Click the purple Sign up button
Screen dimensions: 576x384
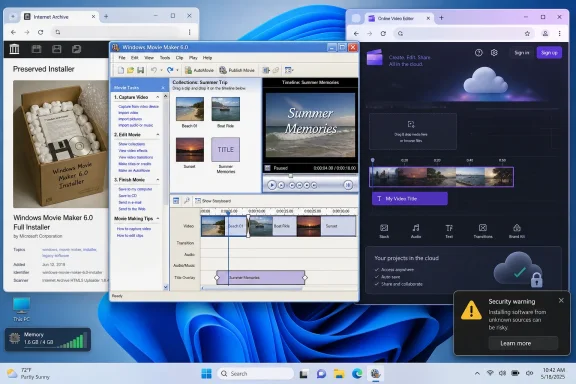[x=549, y=53]
